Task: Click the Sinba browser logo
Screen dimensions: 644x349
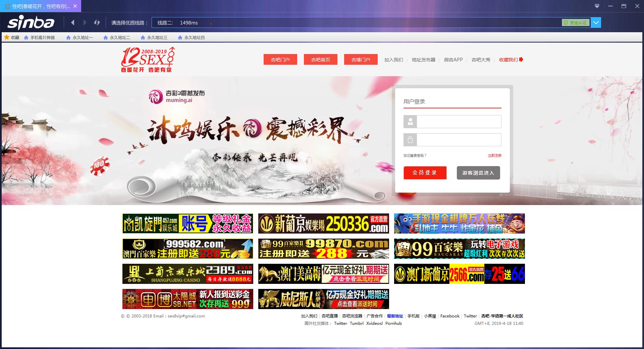Action: click(x=31, y=23)
